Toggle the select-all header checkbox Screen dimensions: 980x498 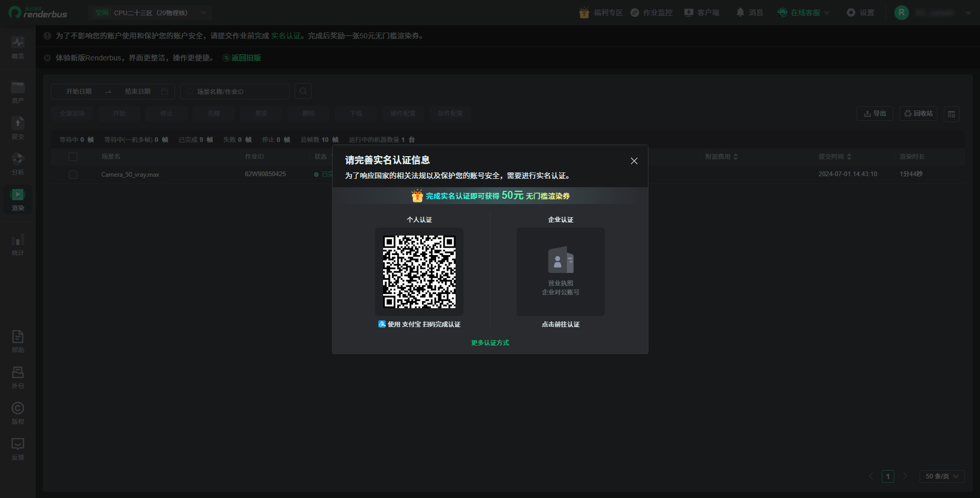coord(73,157)
